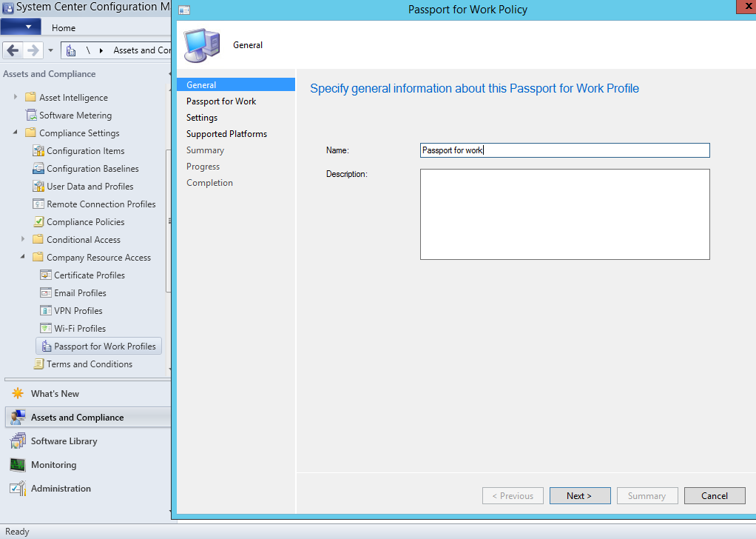The width and height of the screenshot is (756, 539).
Task: Select Certificate Profiles tree item
Action: pyautogui.click(x=90, y=275)
